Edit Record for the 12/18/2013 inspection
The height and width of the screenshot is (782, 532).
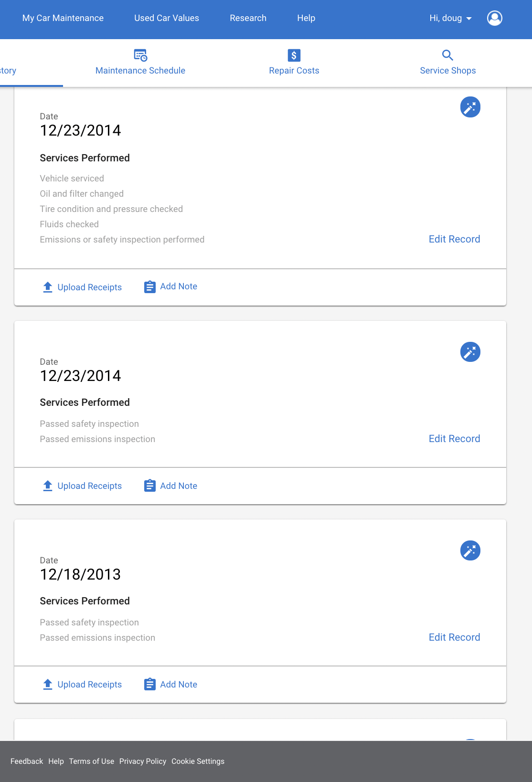click(x=455, y=637)
